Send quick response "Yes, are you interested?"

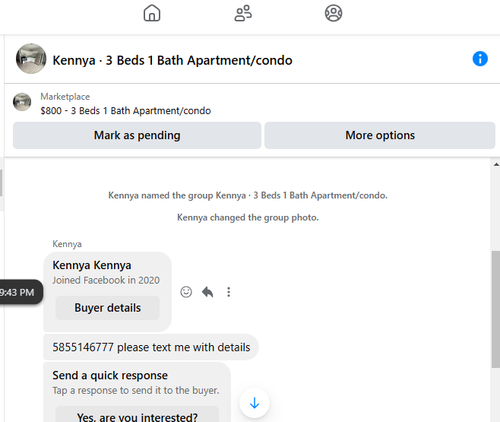137,415
